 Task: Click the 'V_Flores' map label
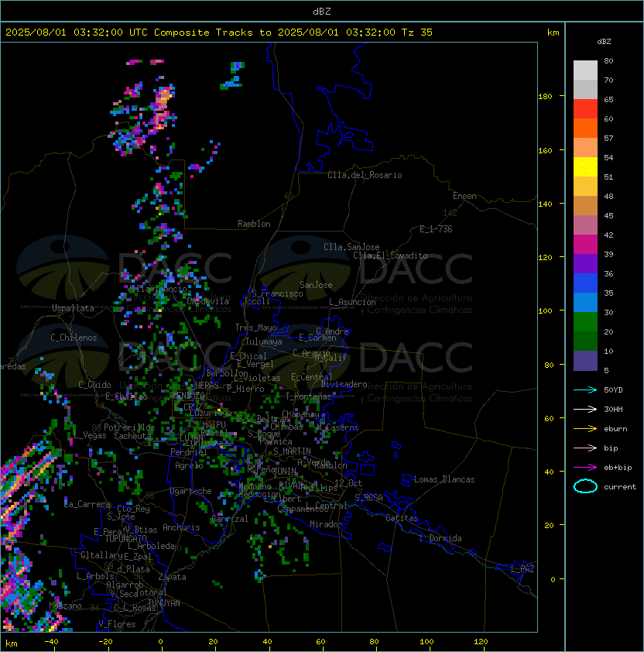click(x=117, y=625)
